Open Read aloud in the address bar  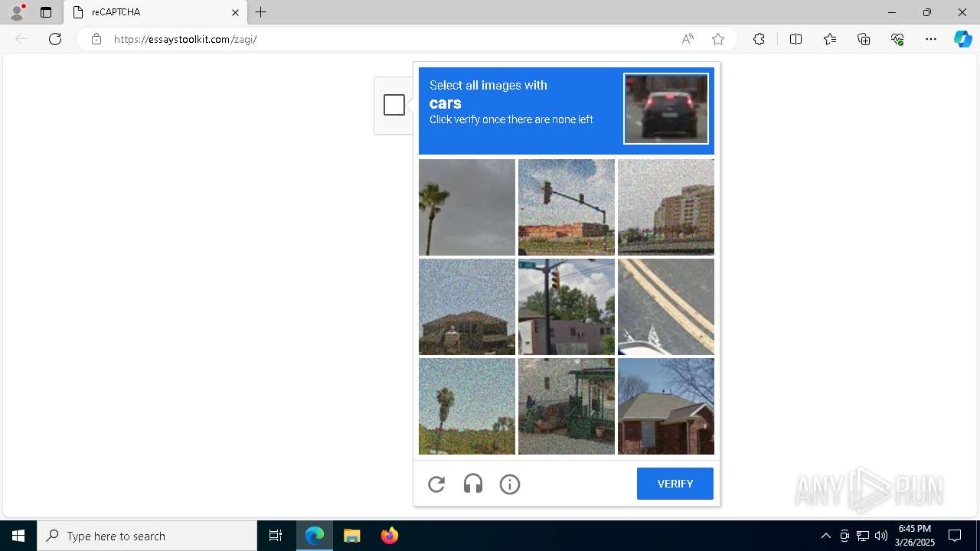(688, 39)
